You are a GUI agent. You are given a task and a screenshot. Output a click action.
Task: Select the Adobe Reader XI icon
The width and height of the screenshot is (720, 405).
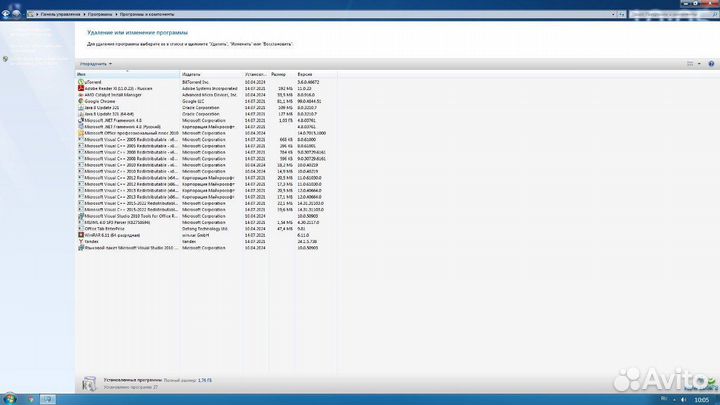coord(80,88)
